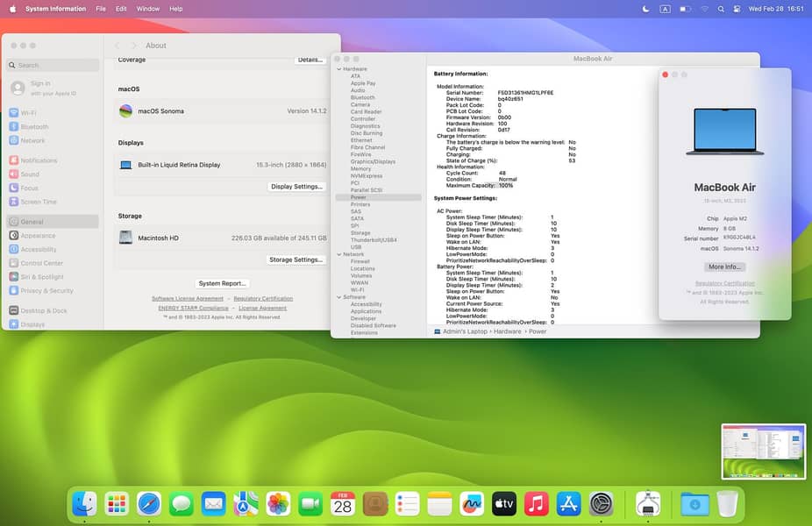
Task: Open Apple TV from the Dock
Action: (504, 503)
